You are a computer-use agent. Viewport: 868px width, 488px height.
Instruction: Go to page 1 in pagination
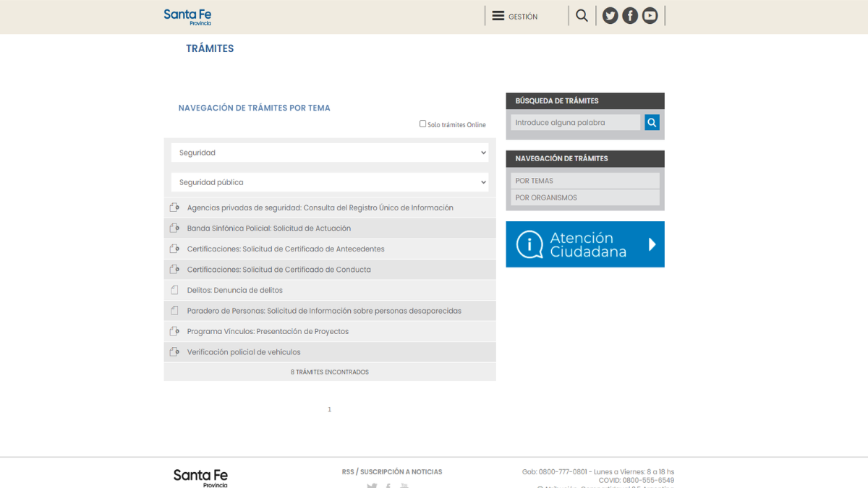click(329, 410)
